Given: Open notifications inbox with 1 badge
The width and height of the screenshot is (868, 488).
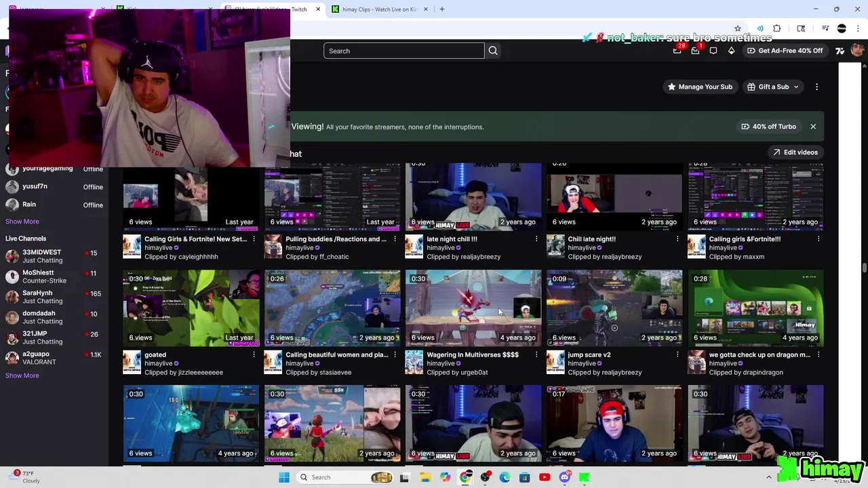Looking at the screenshot, I should (x=695, y=51).
